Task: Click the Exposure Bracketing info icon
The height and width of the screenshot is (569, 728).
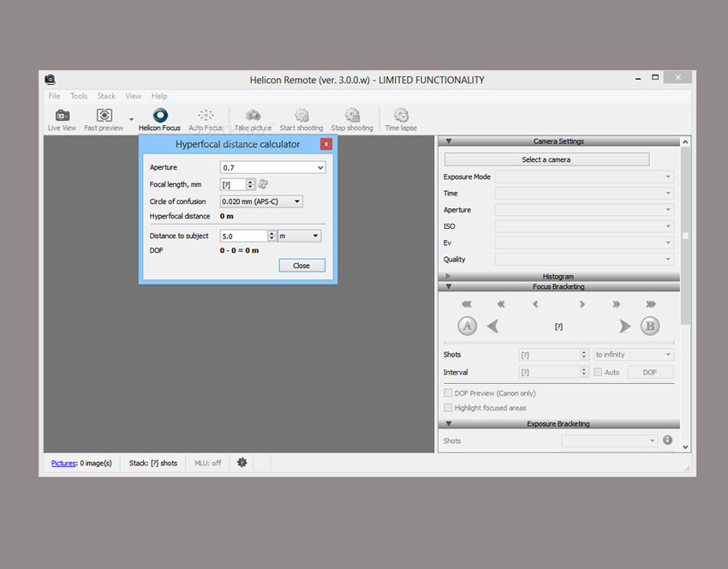Action: tap(667, 440)
